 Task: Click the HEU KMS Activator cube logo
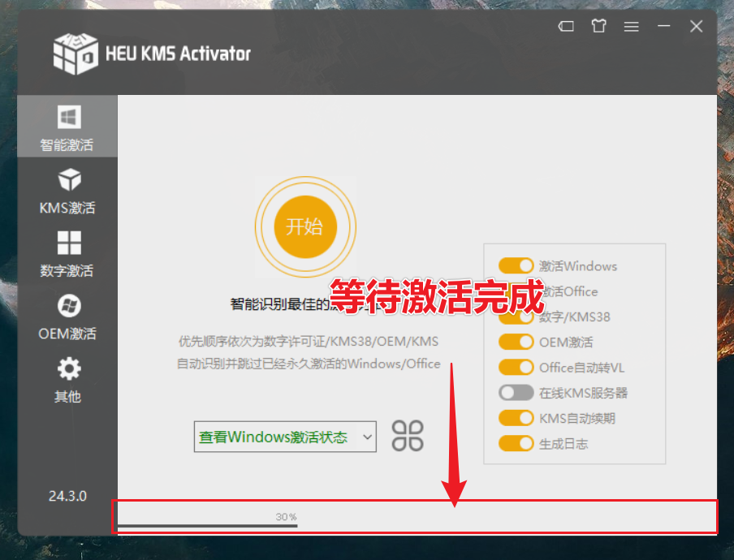tap(76, 54)
